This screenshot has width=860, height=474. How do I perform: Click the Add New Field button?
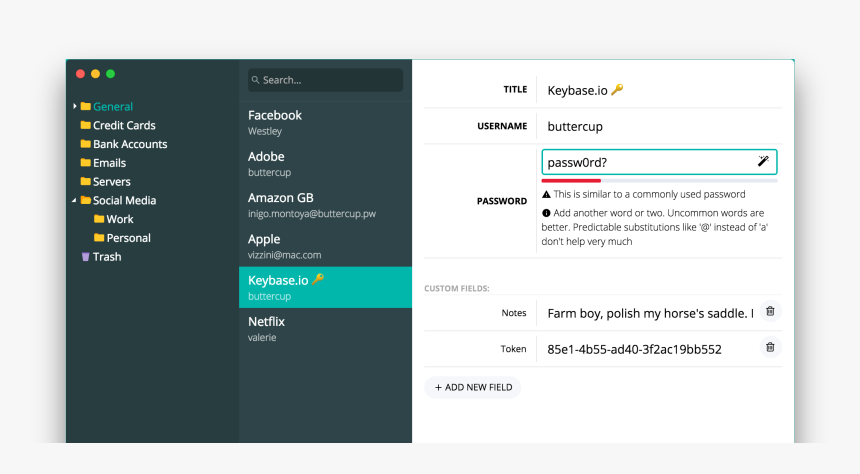point(473,387)
